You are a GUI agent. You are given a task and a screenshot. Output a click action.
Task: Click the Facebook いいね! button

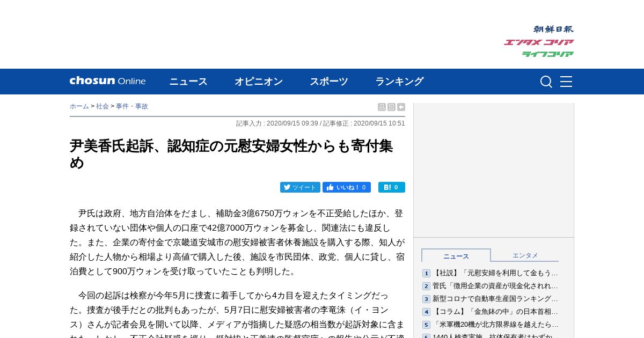(347, 187)
